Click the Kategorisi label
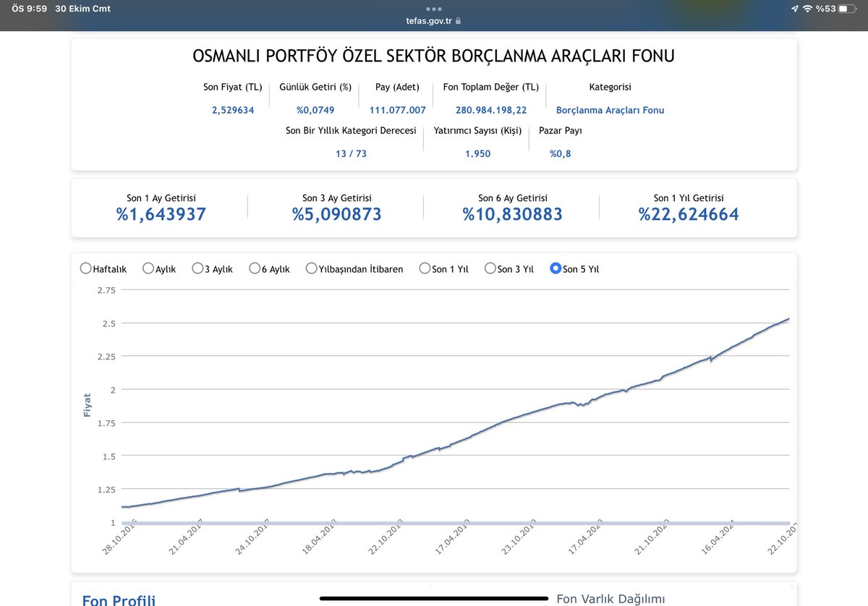 click(610, 87)
